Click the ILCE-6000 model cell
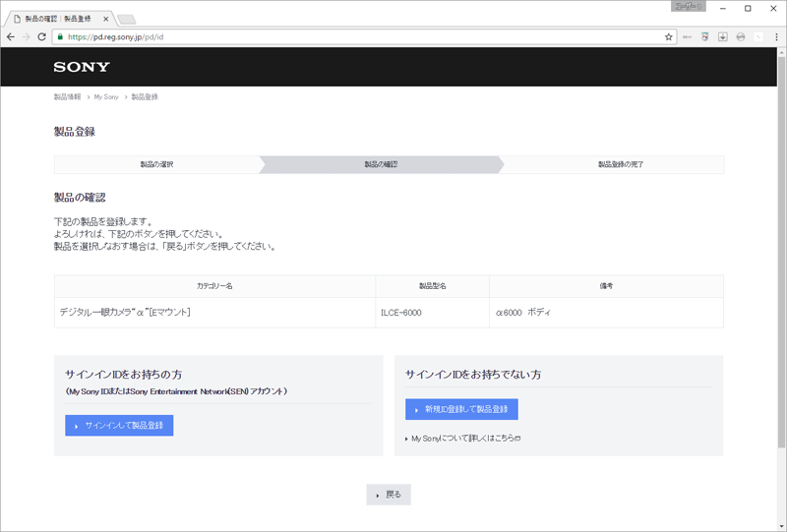Screen dimensions: 787x532 click(432, 313)
